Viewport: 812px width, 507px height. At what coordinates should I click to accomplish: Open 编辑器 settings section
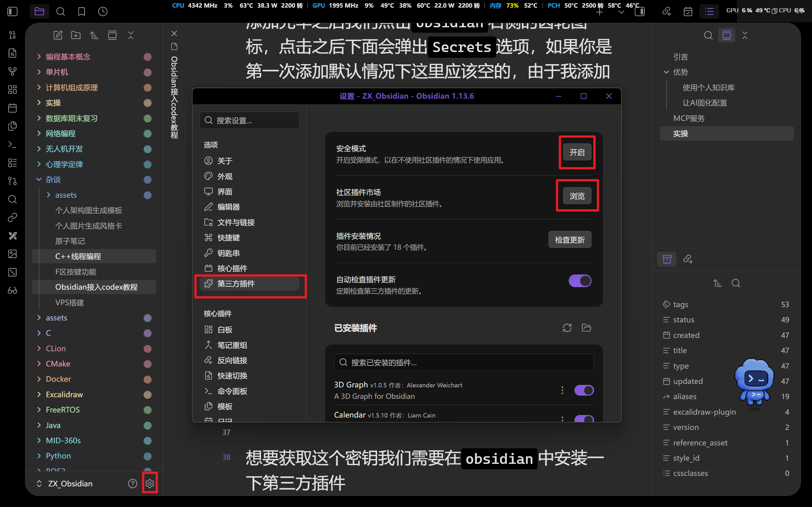click(249, 207)
